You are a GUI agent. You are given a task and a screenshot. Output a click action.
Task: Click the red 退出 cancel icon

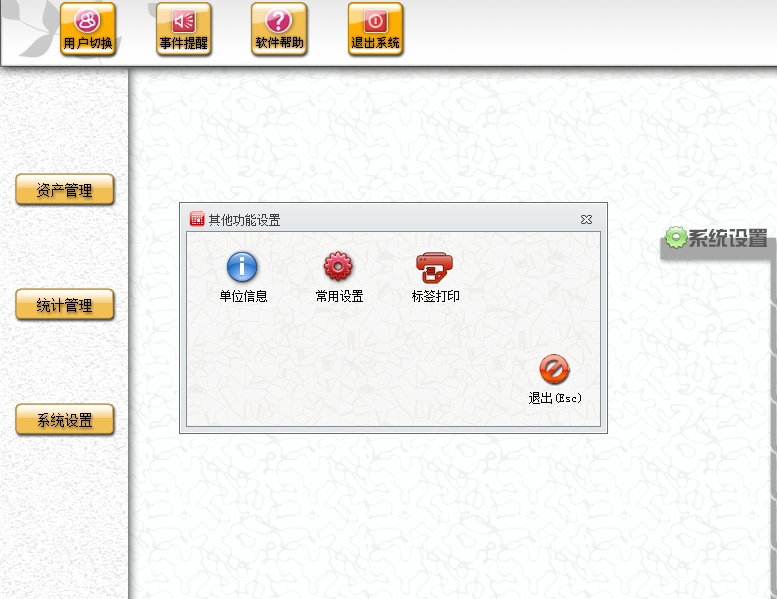point(554,370)
